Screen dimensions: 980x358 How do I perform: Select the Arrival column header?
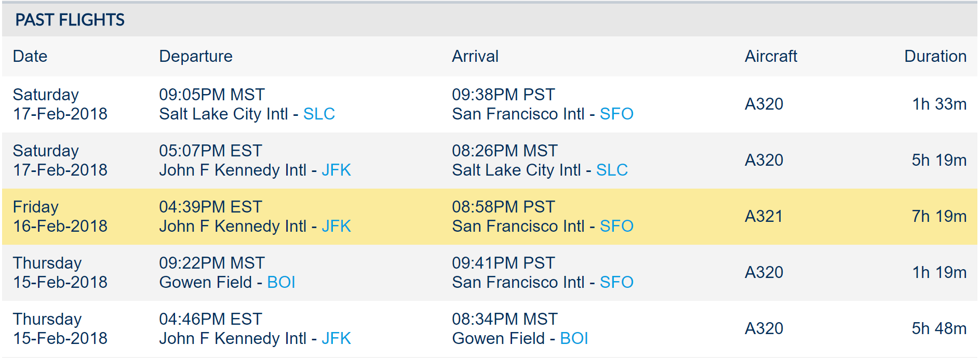(475, 56)
